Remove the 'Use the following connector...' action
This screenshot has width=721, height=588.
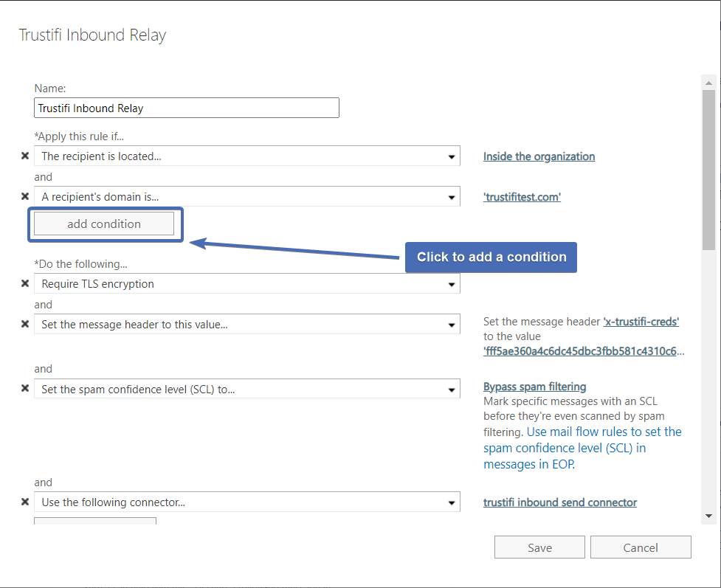tap(25, 502)
